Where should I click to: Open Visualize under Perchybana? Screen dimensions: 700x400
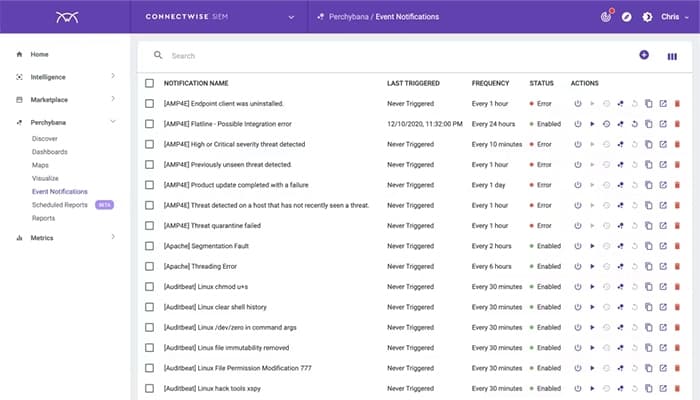(45, 178)
